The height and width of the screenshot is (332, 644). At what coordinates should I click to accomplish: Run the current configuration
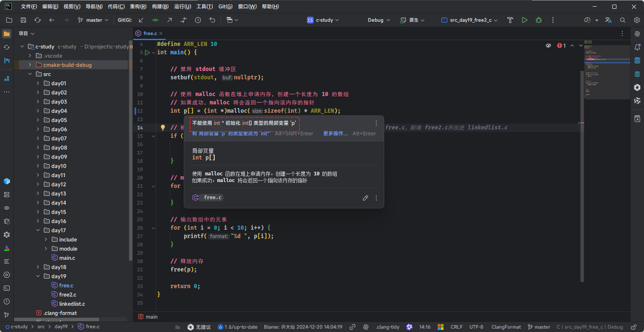pos(525,20)
